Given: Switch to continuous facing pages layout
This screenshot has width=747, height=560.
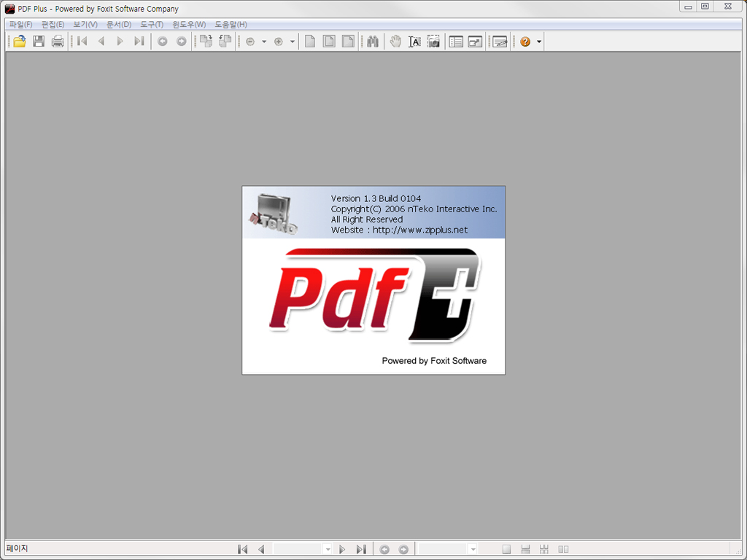Looking at the screenshot, I should click(544, 550).
